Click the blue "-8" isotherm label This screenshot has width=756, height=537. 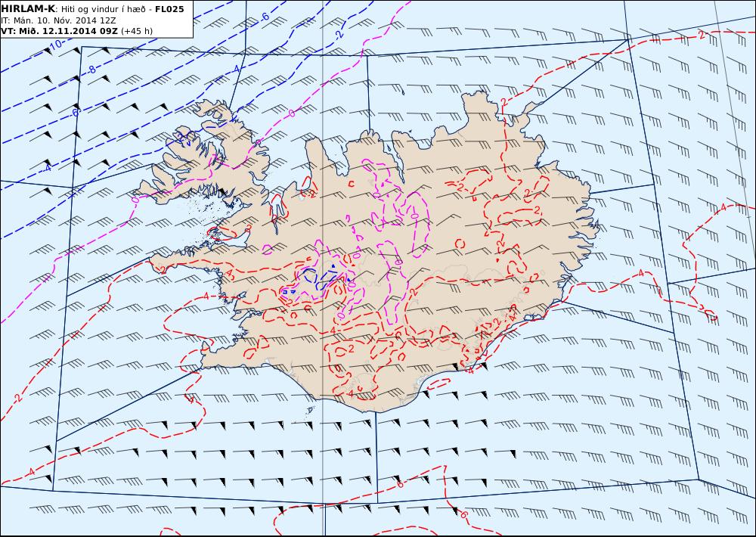click(x=91, y=70)
